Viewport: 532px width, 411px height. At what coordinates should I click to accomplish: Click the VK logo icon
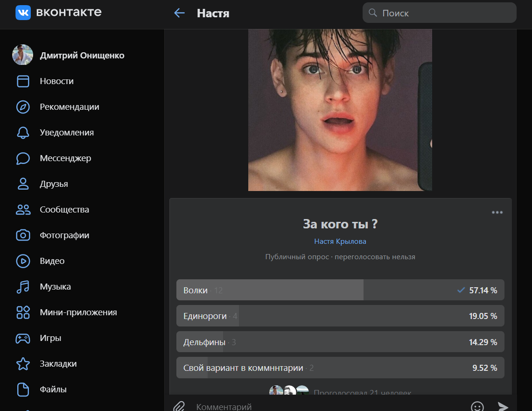click(23, 13)
